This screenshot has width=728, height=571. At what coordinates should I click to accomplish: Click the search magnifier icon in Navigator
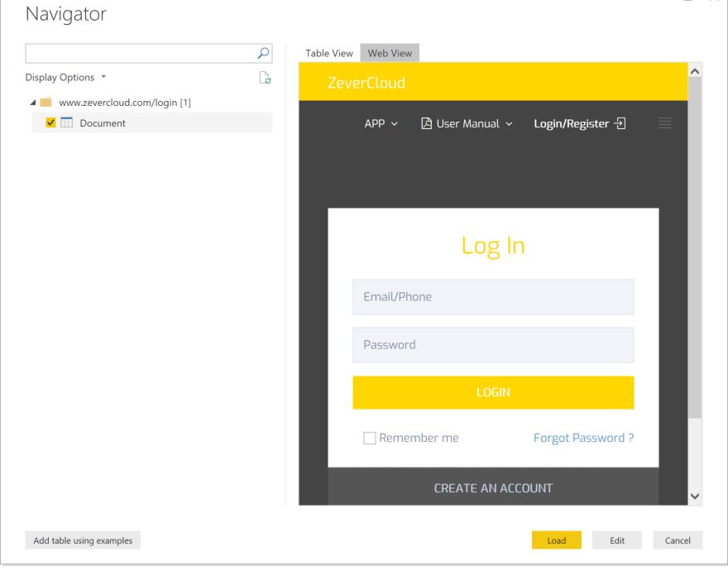pyautogui.click(x=263, y=53)
